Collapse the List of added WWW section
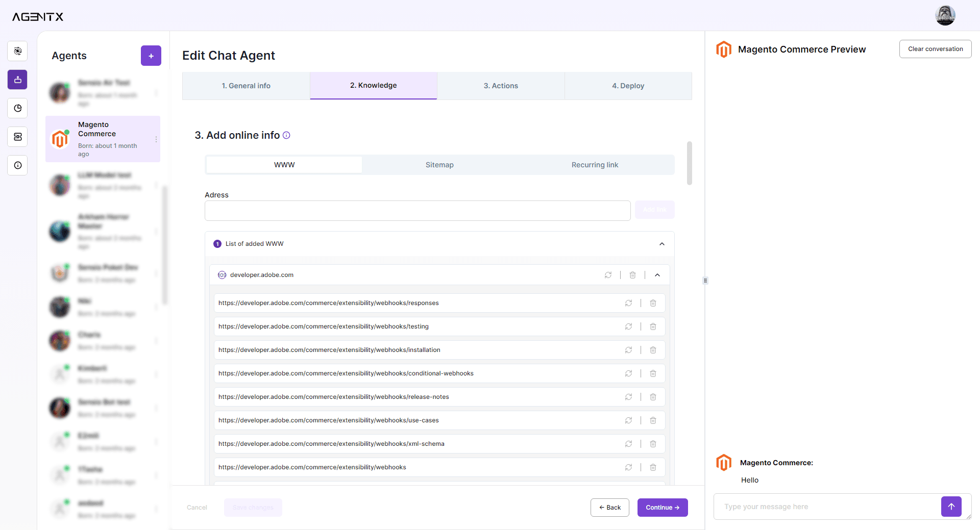This screenshot has width=980, height=530. 662,244
